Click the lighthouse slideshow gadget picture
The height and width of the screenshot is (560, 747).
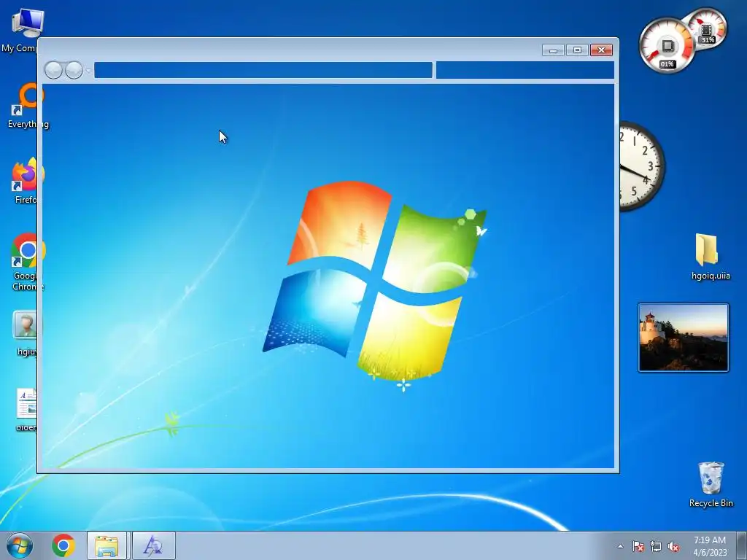tap(683, 338)
